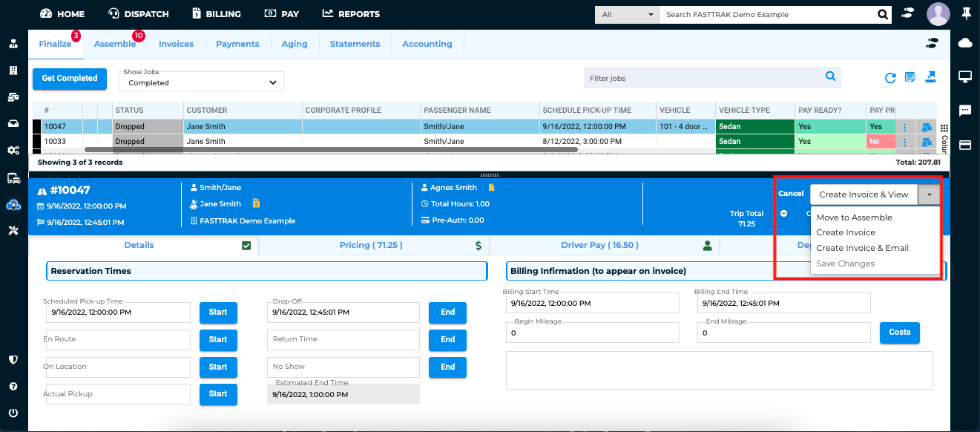Open the three-dot menu for job 10047

coord(904,127)
